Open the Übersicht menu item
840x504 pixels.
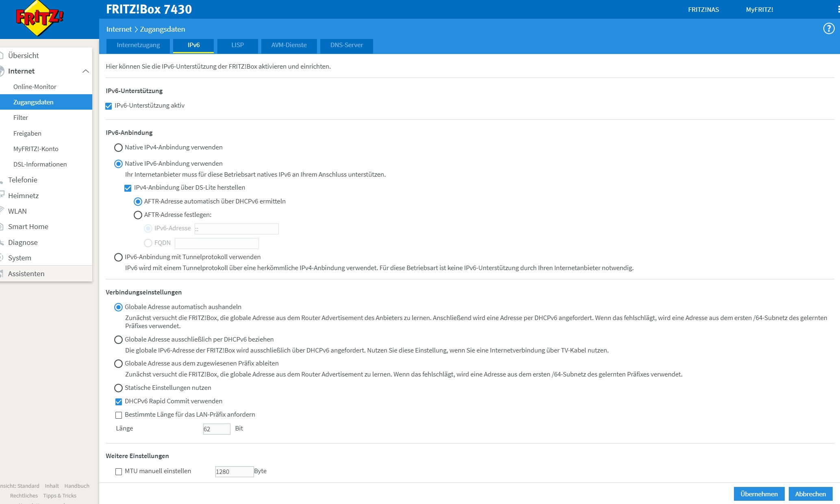coord(24,55)
